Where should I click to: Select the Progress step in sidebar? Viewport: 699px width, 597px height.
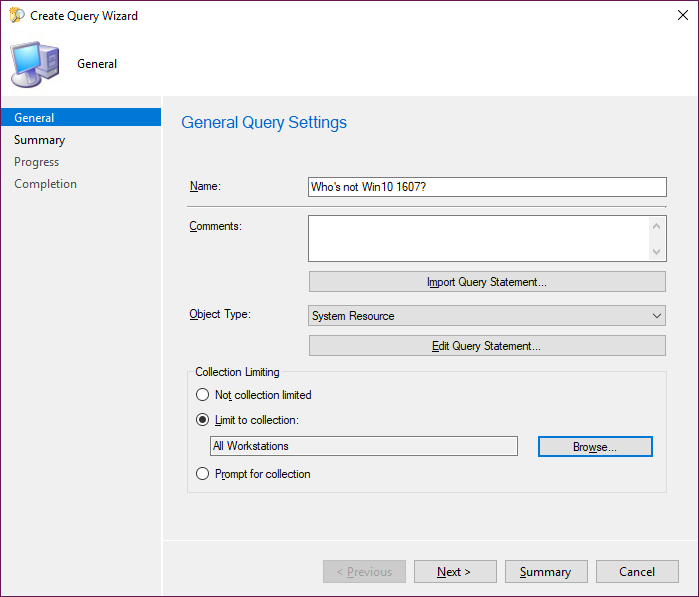pyautogui.click(x=37, y=162)
